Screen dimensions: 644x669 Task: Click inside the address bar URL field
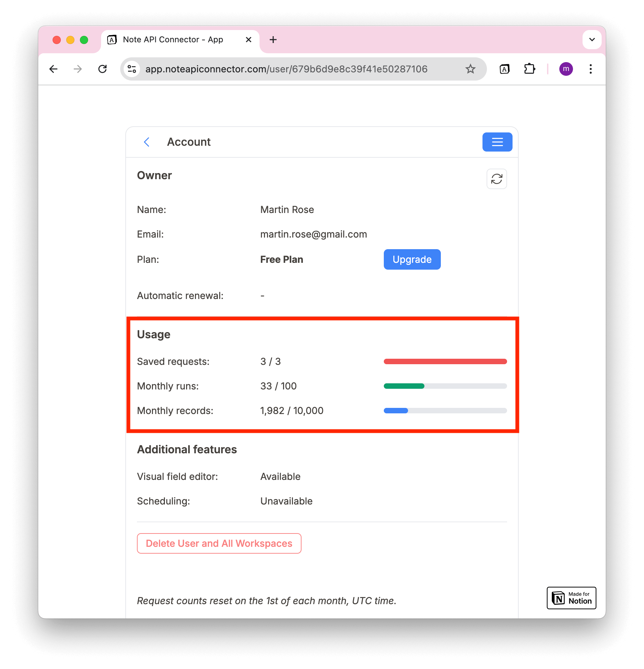click(x=286, y=69)
